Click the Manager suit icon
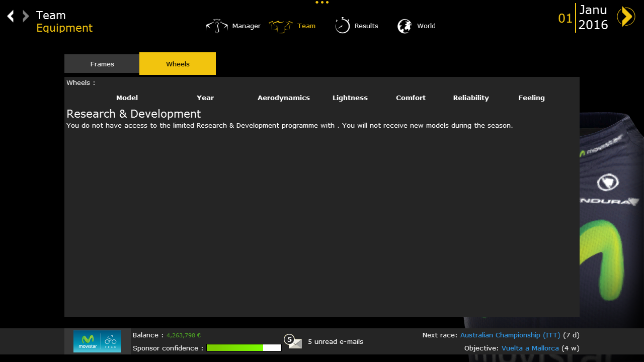This screenshot has height=362, width=644. click(x=217, y=26)
